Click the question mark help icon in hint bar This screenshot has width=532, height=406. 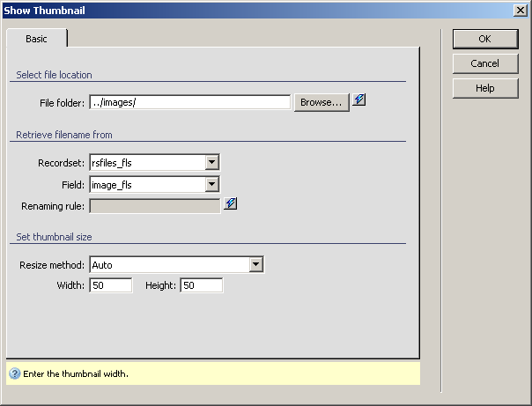[14, 373]
